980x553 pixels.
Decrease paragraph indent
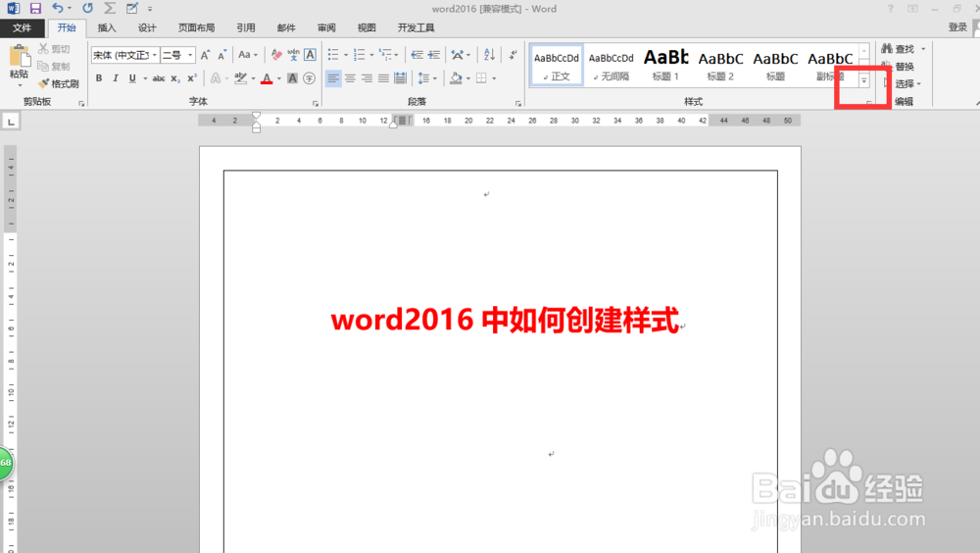coord(416,55)
